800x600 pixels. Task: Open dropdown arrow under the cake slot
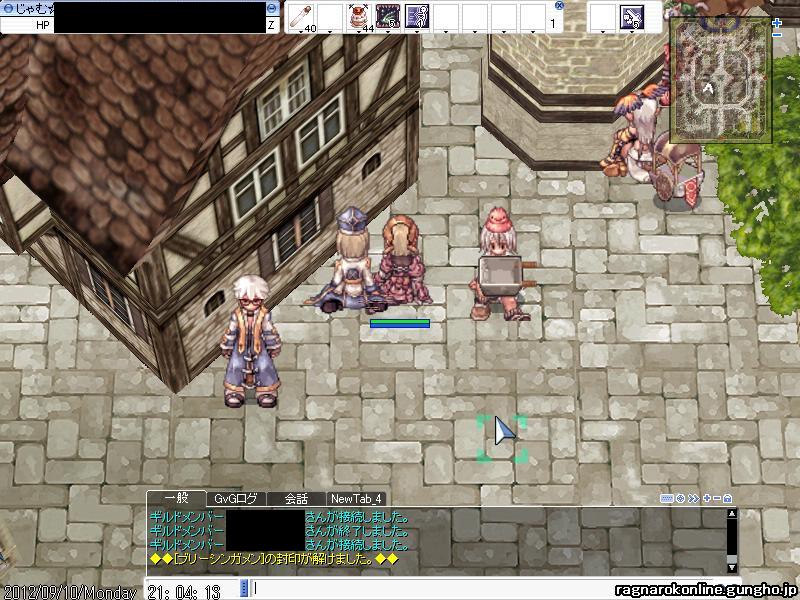359,32
